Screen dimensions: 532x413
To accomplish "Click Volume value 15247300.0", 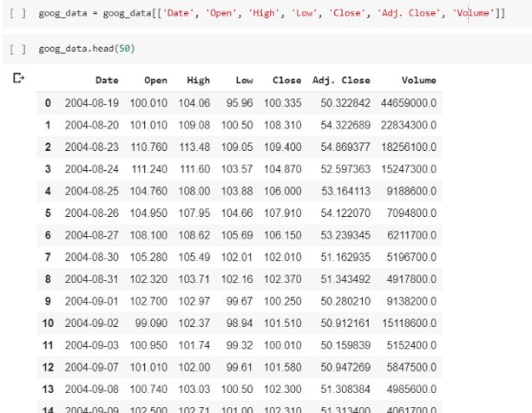I will click(x=409, y=169).
